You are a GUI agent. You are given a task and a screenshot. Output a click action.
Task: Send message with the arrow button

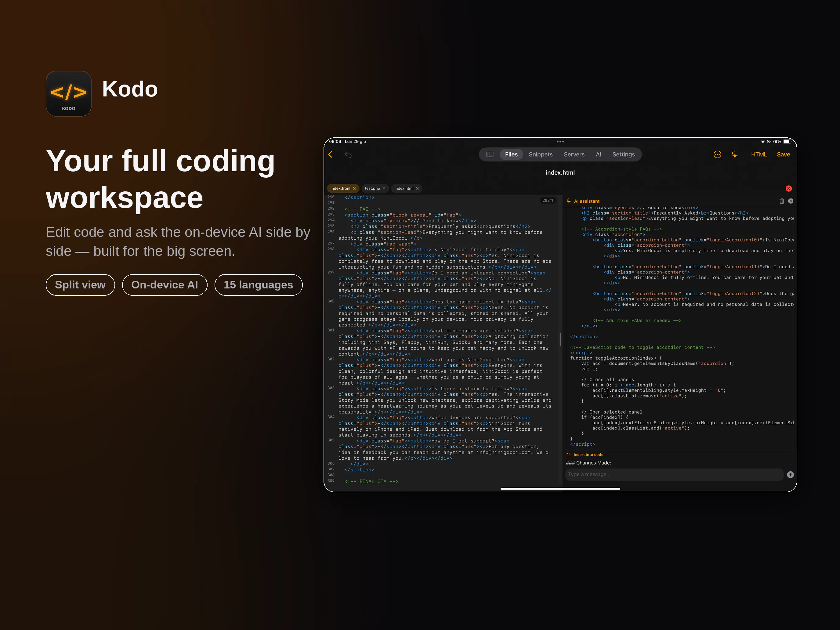790,474
